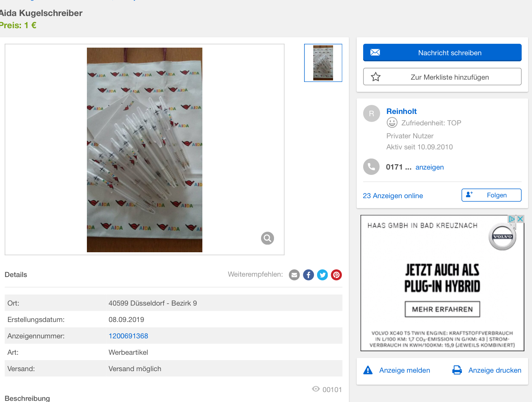Select the pen photo thumbnail
Viewport: 532px width, 402px height.
coord(323,63)
